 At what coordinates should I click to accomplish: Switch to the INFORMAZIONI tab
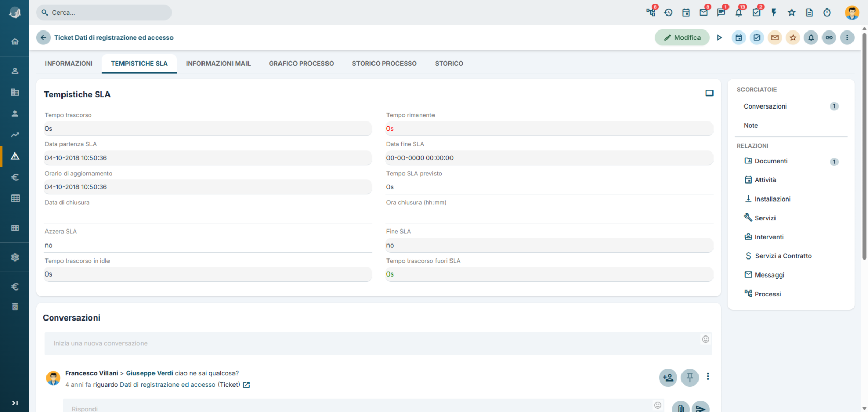point(69,63)
